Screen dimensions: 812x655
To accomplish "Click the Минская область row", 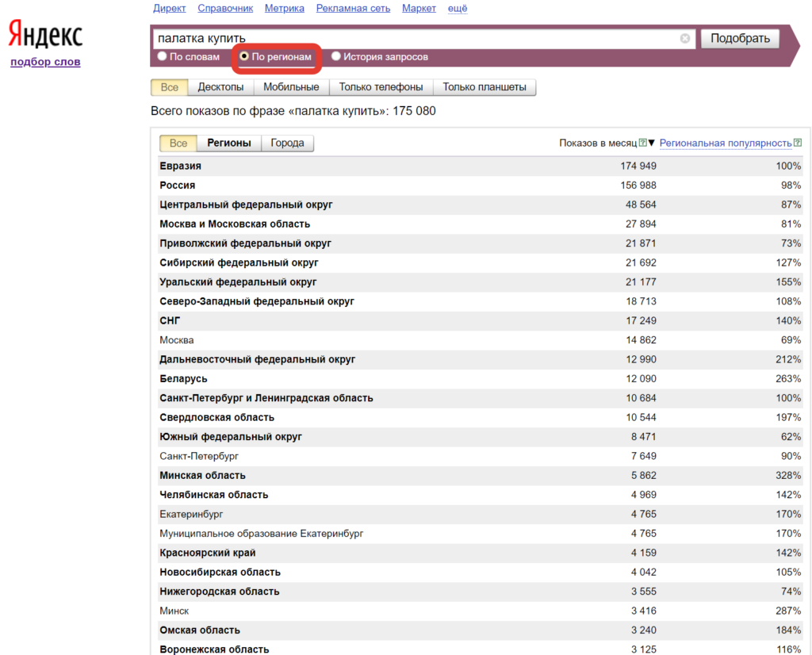I will click(481, 475).
